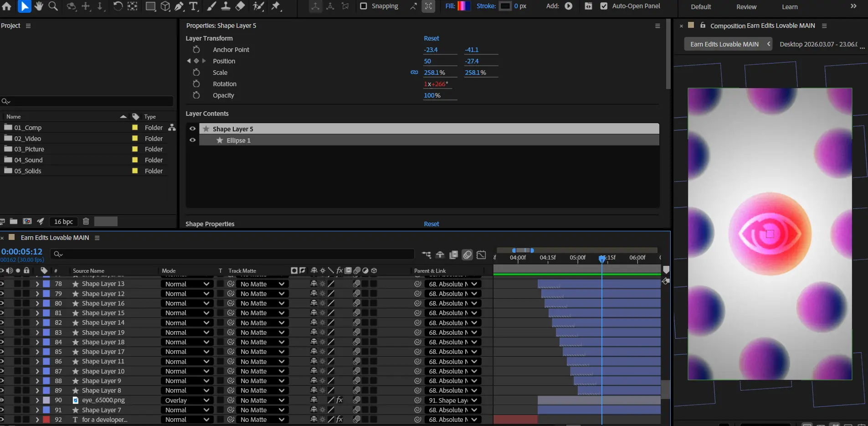Click trash icon in Project panel

pos(86,221)
